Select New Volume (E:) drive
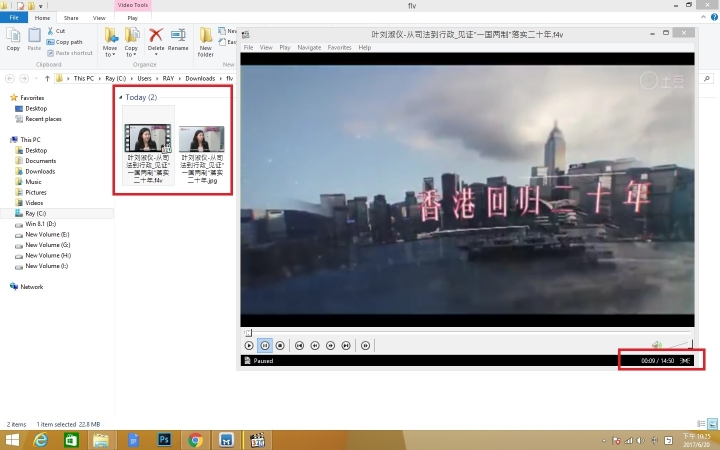The width and height of the screenshot is (720, 450). tap(47, 235)
